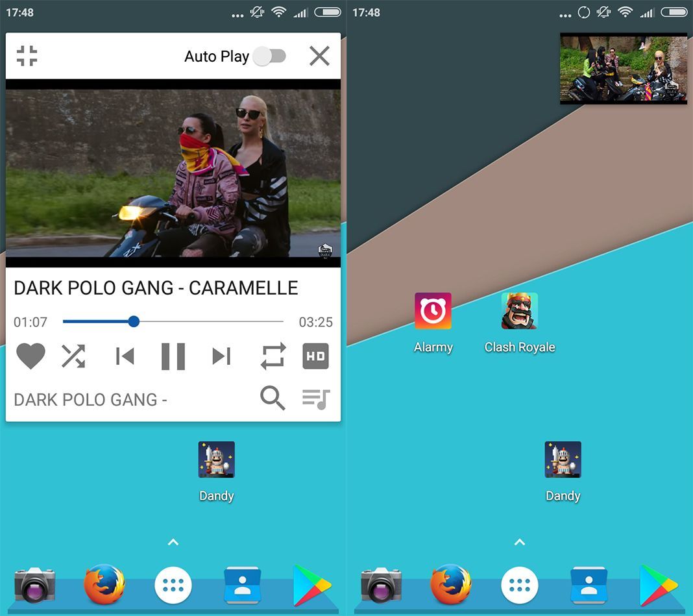This screenshot has height=616, width=693.
Task: Toggle repeat mode
Action: pyautogui.click(x=273, y=356)
